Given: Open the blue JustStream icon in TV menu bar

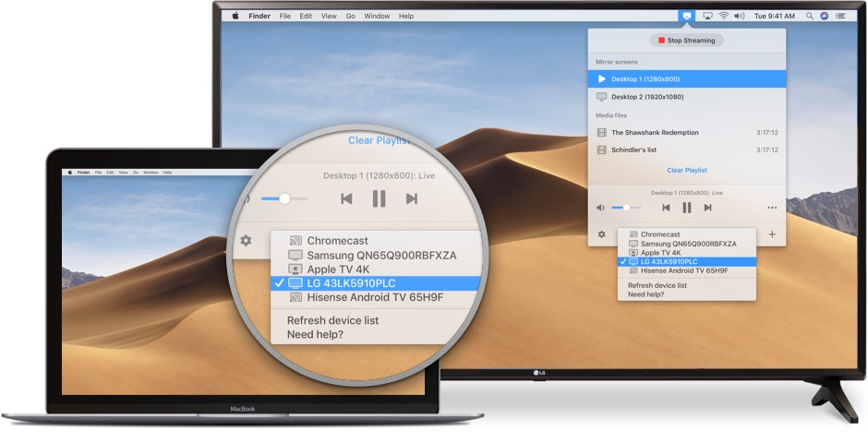Looking at the screenshot, I should point(686,16).
